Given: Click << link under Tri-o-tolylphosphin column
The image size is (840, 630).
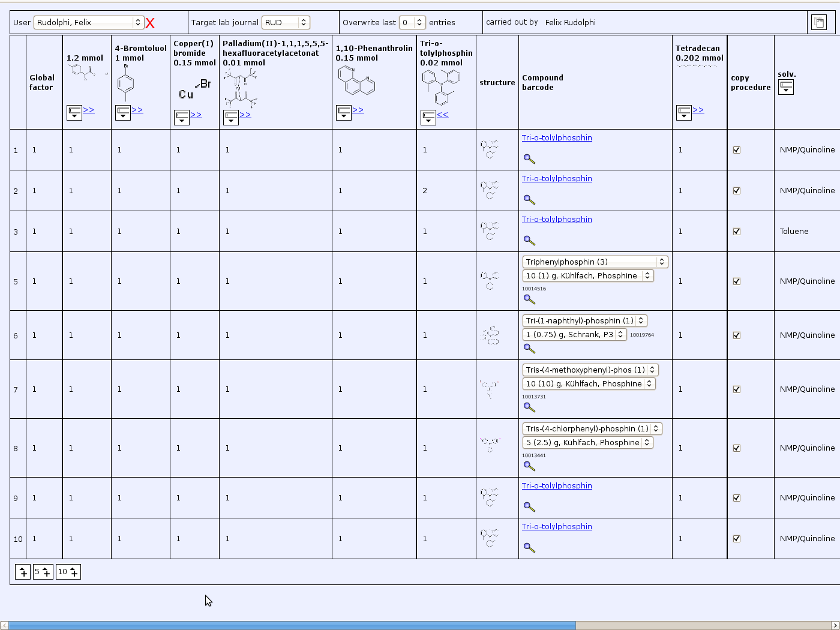Looking at the screenshot, I should 443,115.
